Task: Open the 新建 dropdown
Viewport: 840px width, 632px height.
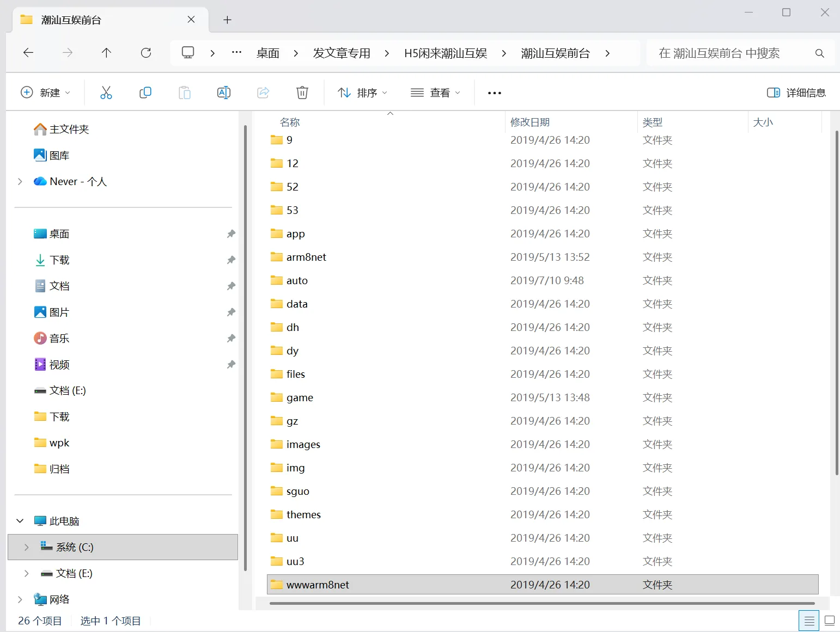Action: pyautogui.click(x=45, y=93)
